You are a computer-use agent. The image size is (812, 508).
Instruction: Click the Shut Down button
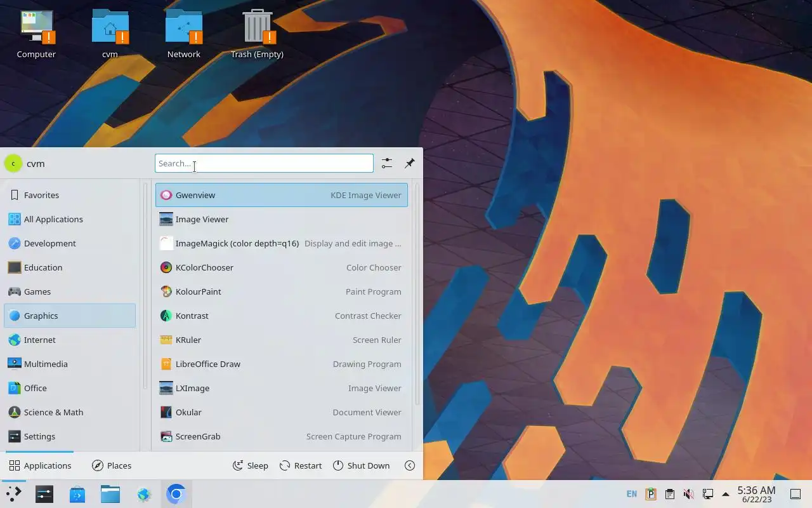click(361, 465)
